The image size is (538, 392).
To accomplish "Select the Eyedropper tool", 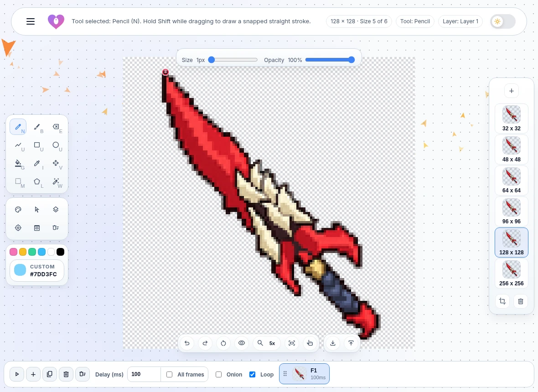I will 37,163.
